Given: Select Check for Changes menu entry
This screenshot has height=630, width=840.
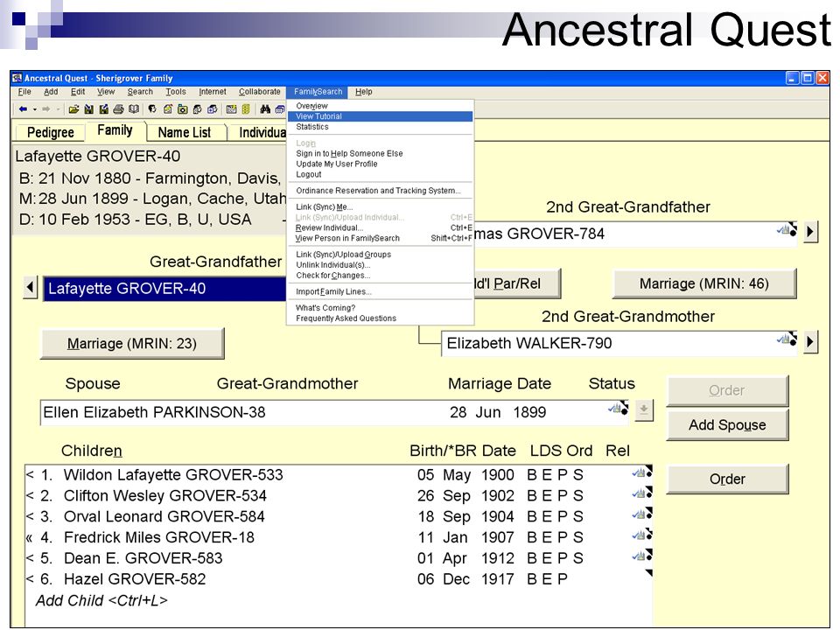Looking at the screenshot, I should 380,276.
